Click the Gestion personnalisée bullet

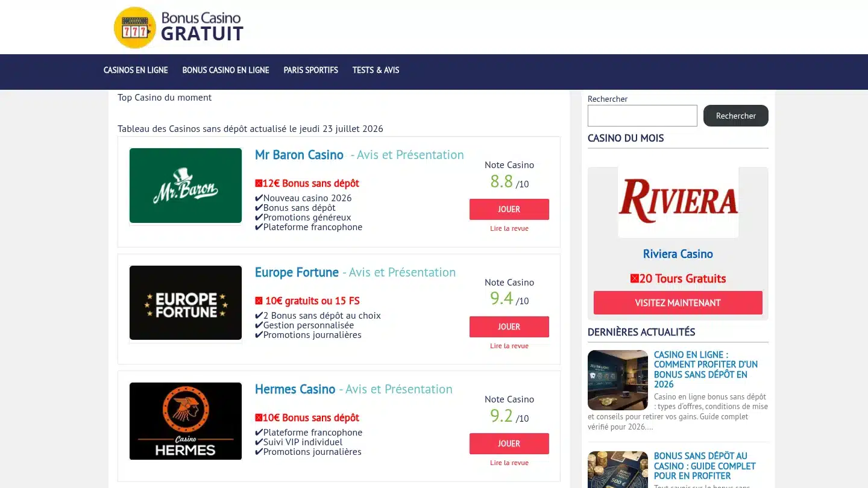point(304,325)
